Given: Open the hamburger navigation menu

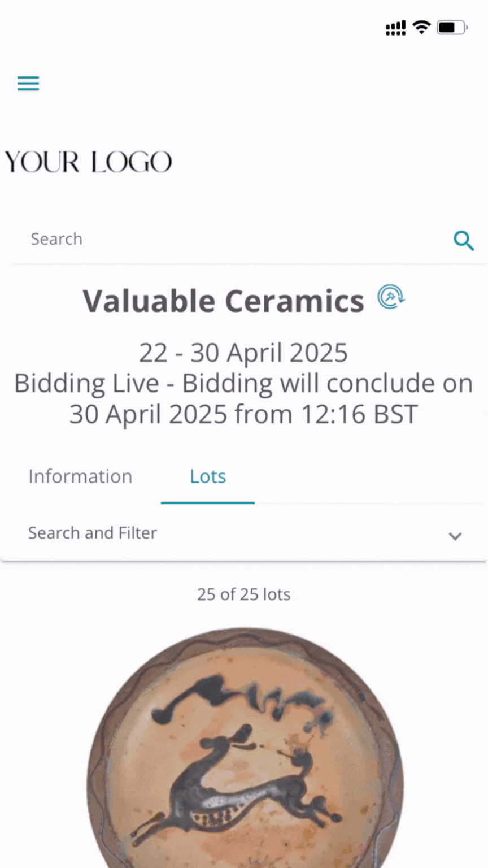Looking at the screenshot, I should (28, 84).
